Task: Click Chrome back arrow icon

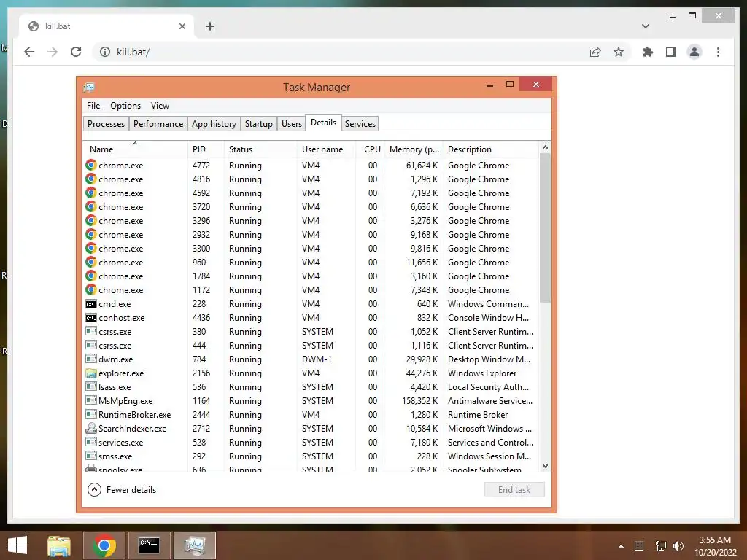Action: 29,52
